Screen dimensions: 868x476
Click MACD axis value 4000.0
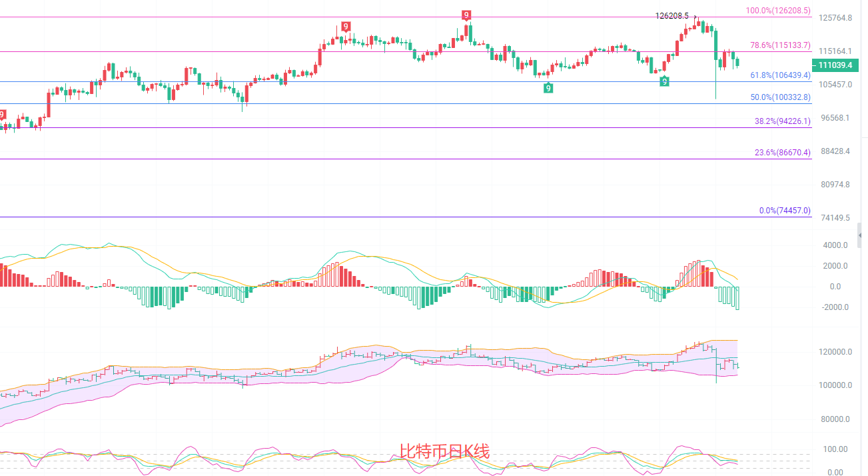click(835, 245)
